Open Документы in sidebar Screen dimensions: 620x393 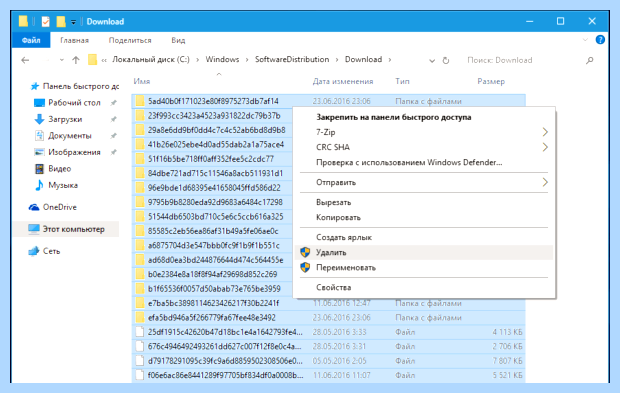click(x=63, y=136)
